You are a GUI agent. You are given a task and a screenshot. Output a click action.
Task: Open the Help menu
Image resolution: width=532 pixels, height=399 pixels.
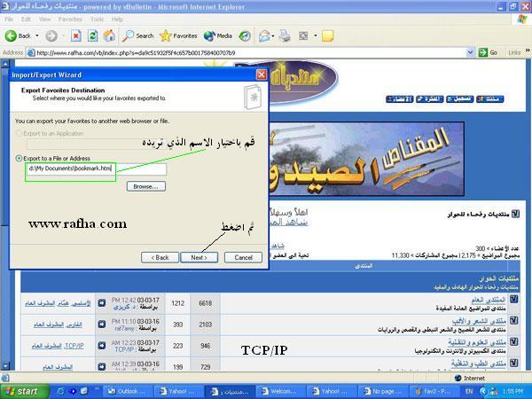tap(117, 20)
